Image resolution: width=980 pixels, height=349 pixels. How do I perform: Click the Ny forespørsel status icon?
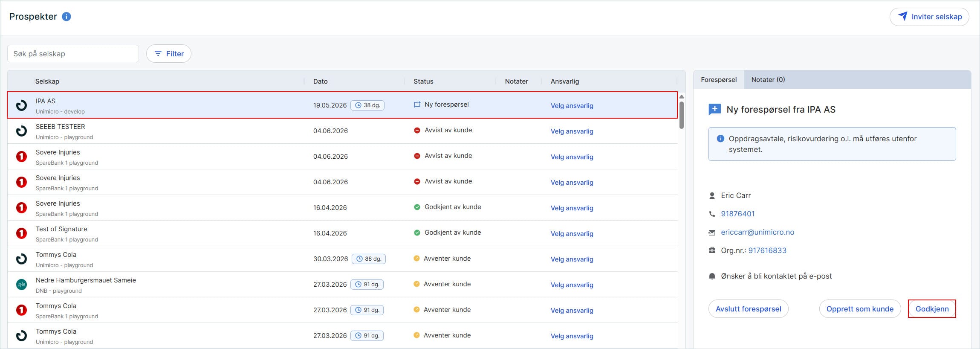(x=417, y=105)
